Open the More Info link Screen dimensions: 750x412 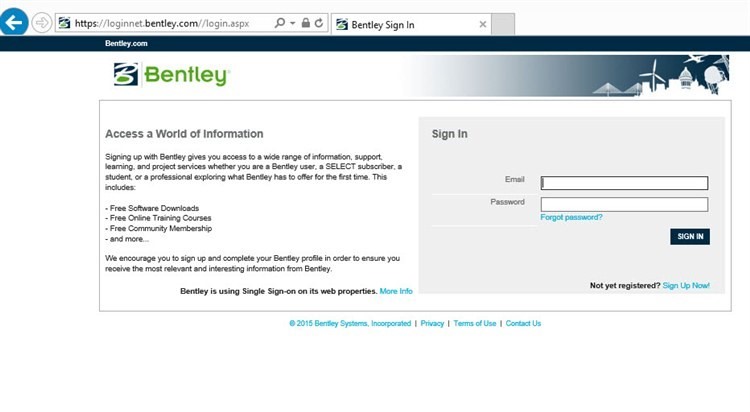[396, 291]
